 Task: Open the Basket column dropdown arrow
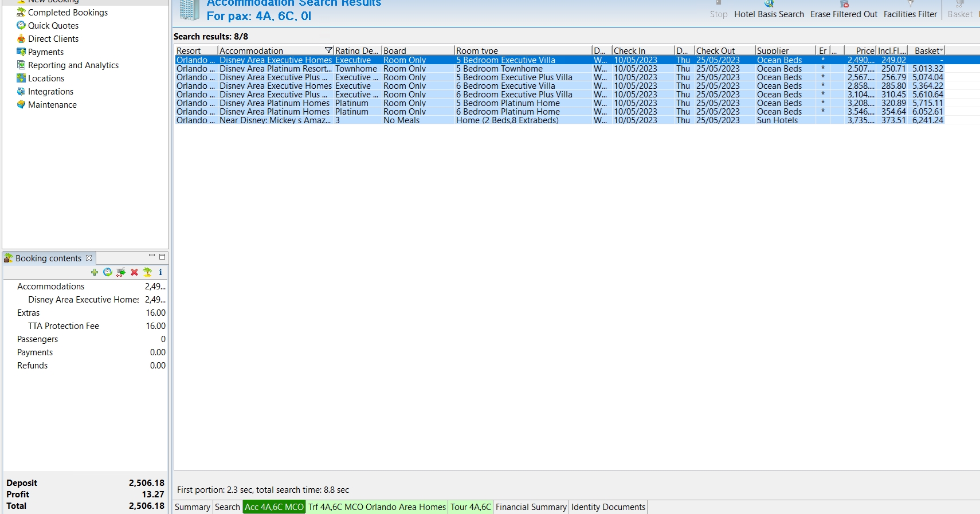tap(942, 50)
